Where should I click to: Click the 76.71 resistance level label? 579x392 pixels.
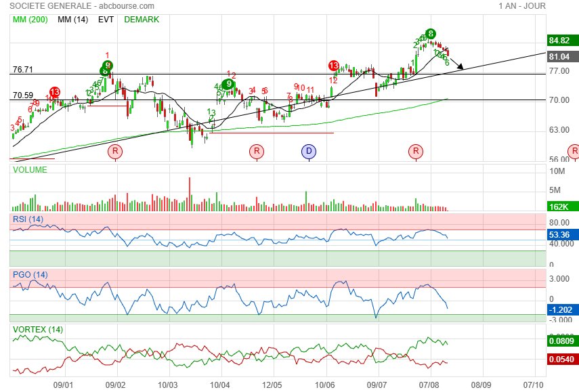tap(23, 69)
